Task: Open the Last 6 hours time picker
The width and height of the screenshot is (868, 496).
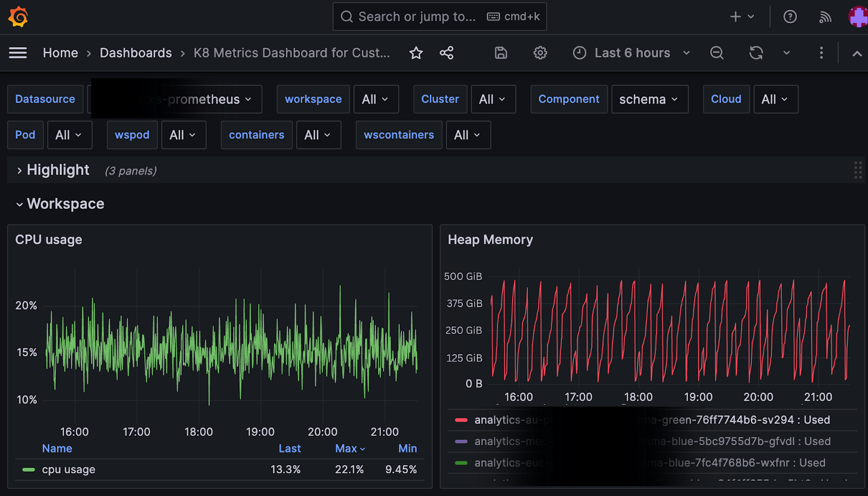Action: click(x=632, y=53)
